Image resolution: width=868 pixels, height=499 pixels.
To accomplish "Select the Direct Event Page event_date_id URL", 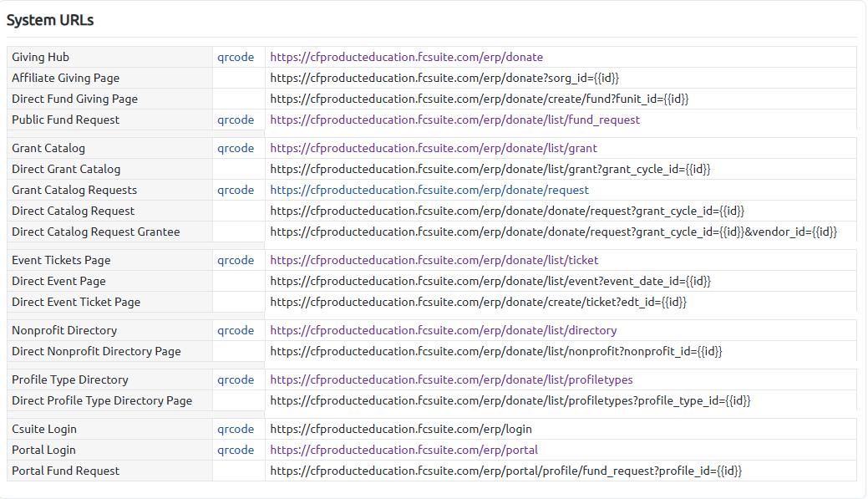I will 490,282.
